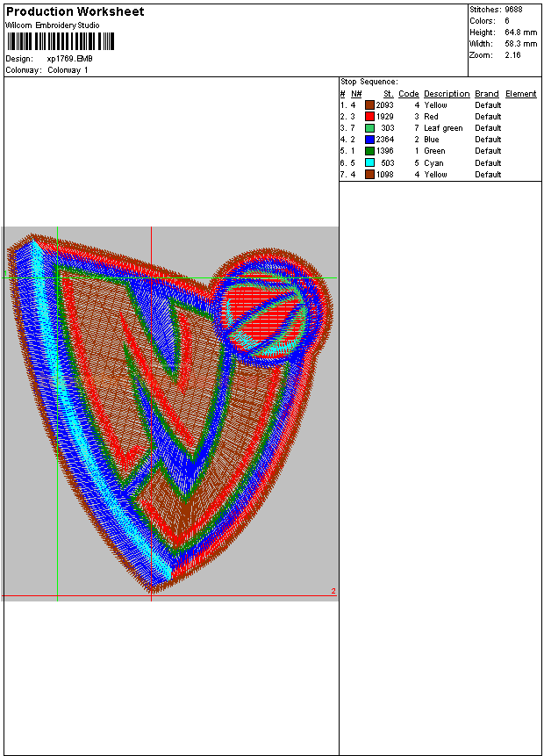Click the red swatch in row 2
544x756 pixels.
click(x=369, y=117)
